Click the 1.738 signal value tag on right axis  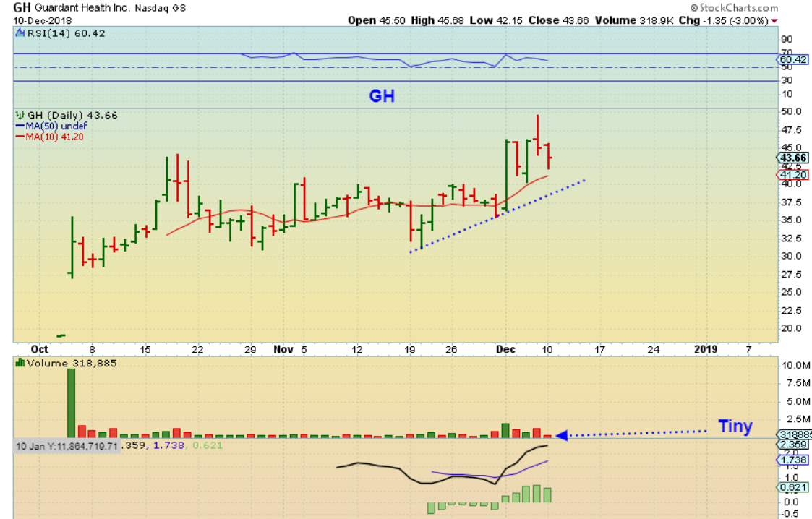coord(793,460)
